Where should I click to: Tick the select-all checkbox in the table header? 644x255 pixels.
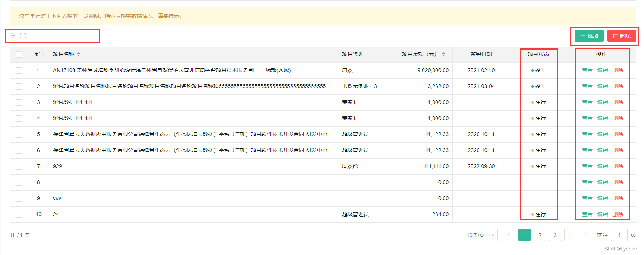coord(19,54)
